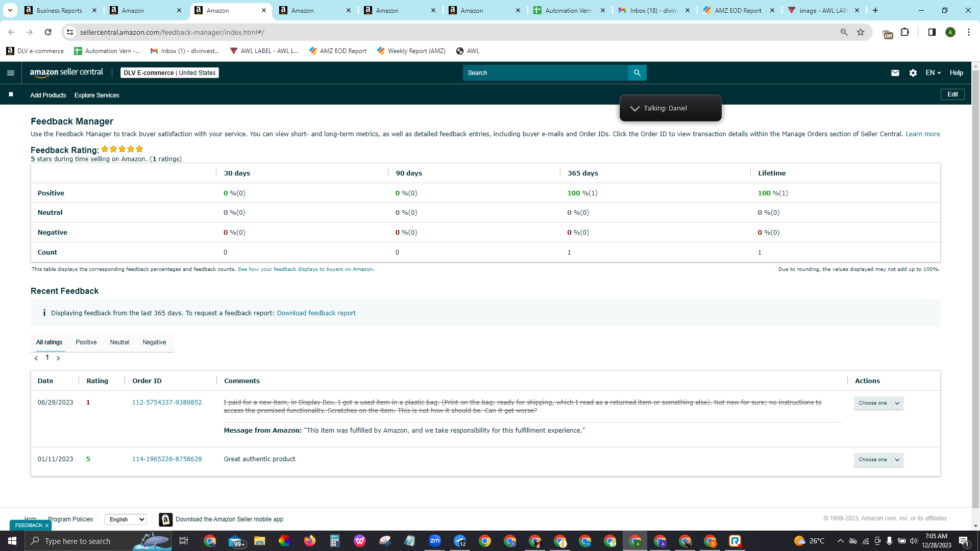Screen dimensions: 980x551
Task: Open a new browser tab
Action: [x=875, y=10]
